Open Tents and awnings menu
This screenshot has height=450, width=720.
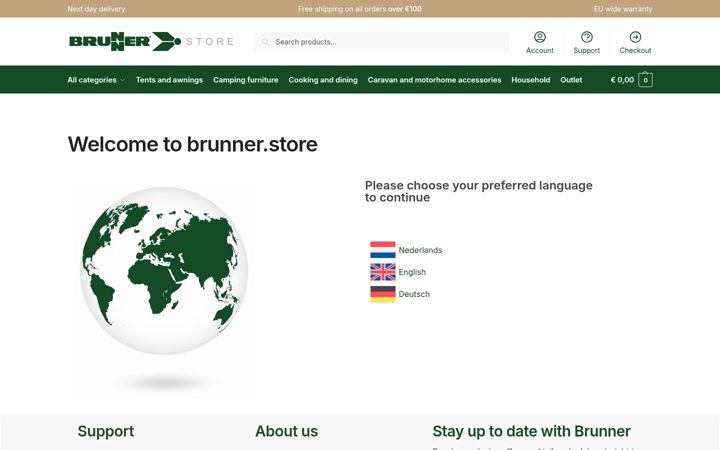tap(169, 80)
